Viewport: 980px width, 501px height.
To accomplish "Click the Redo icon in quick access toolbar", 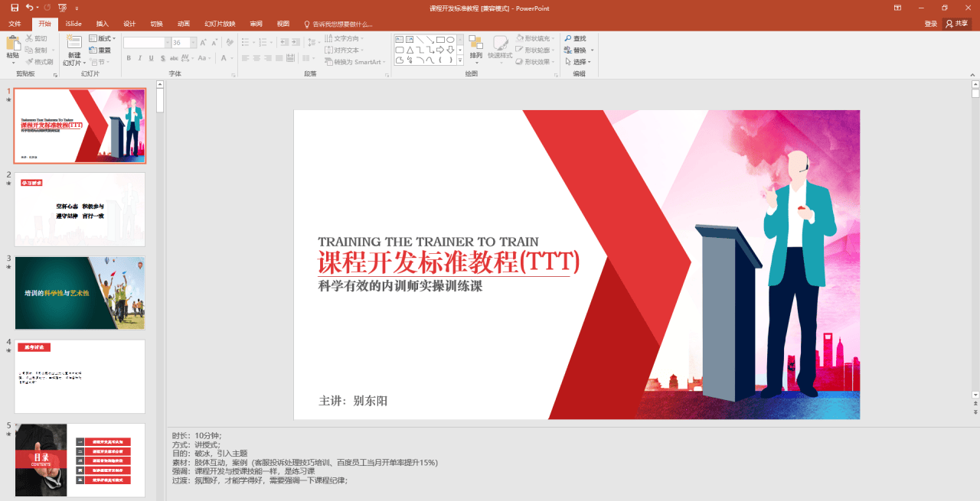I will (47, 8).
